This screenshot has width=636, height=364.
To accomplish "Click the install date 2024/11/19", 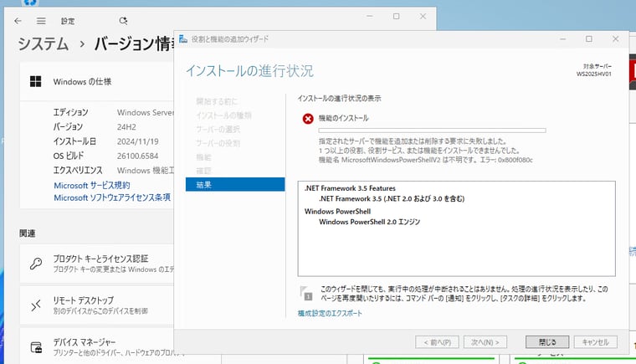I will 137,141.
